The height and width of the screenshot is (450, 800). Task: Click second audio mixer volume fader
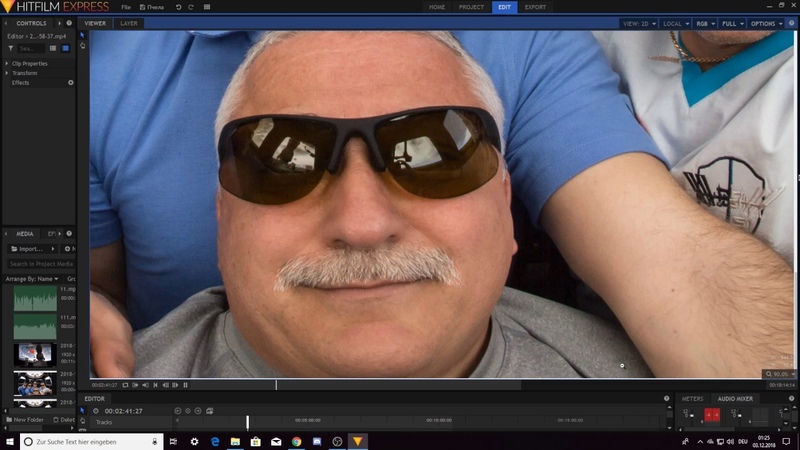(739, 416)
